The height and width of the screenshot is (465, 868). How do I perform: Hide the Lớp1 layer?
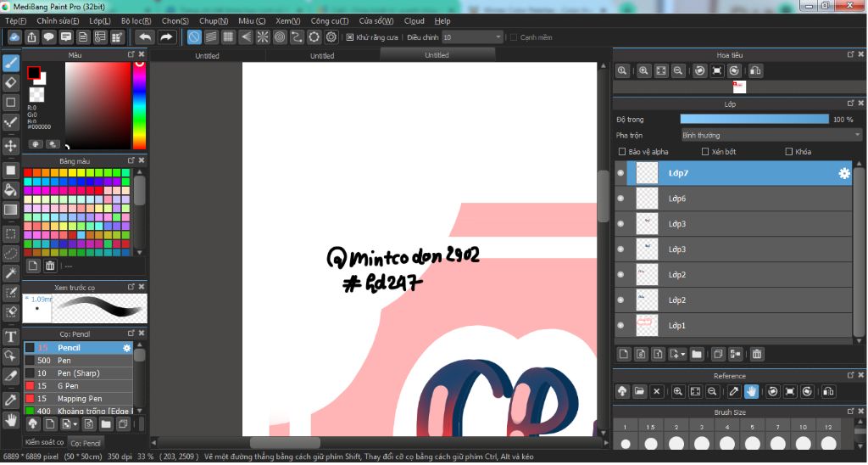tap(620, 325)
